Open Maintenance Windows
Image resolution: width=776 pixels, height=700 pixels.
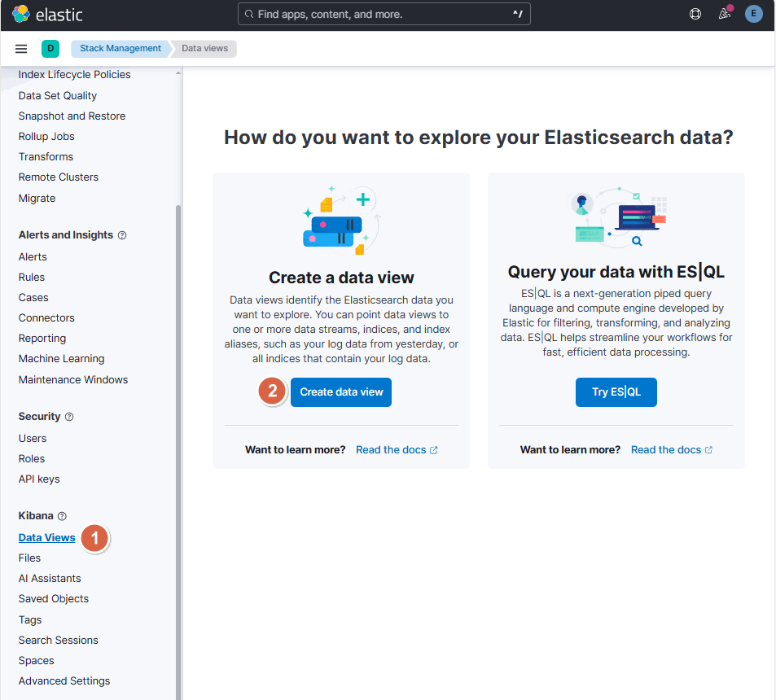click(73, 380)
